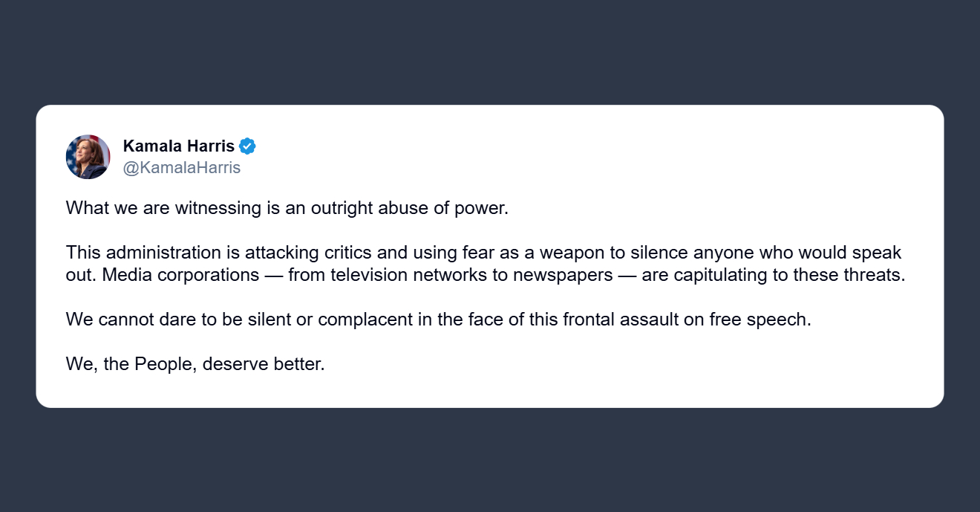
Task: Click the words 'Media corporations' in the tweet
Action: coord(181,275)
